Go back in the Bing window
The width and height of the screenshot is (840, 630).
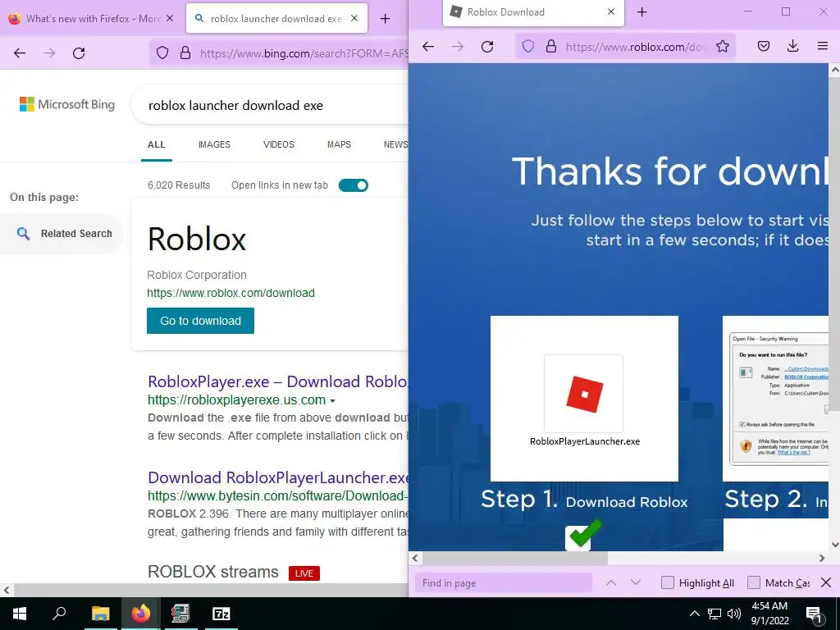click(x=20, y=53)
